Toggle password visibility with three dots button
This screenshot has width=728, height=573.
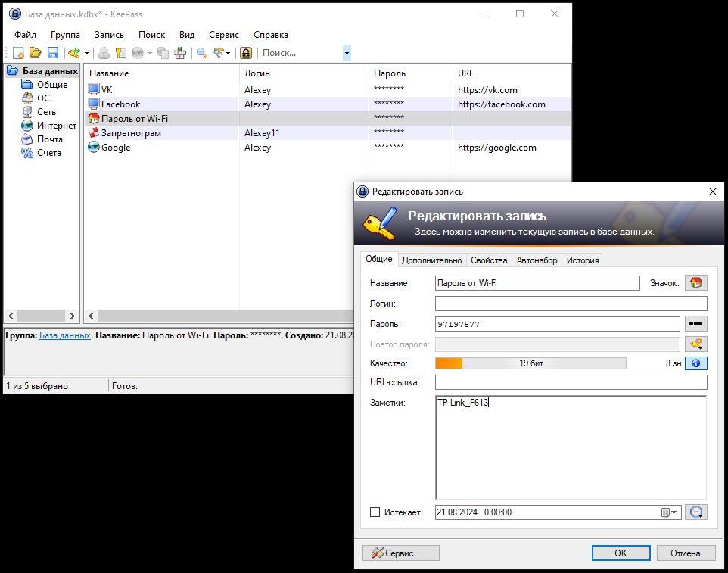click(696, 324)
